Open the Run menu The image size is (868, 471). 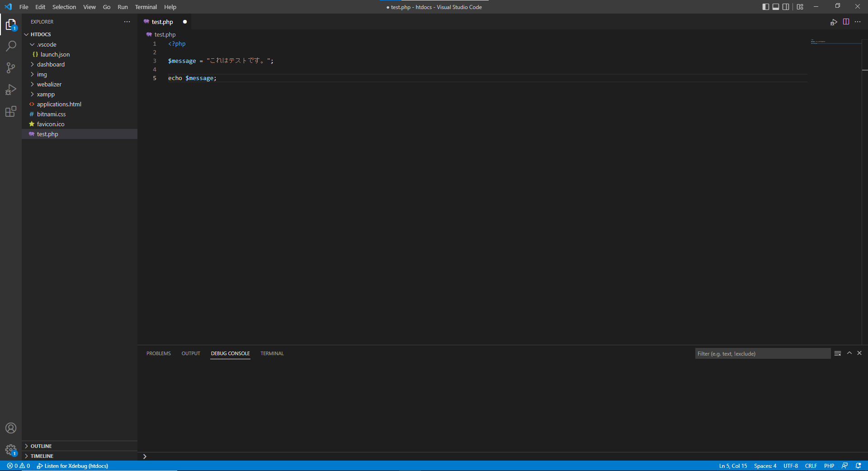tap(123, 7)
